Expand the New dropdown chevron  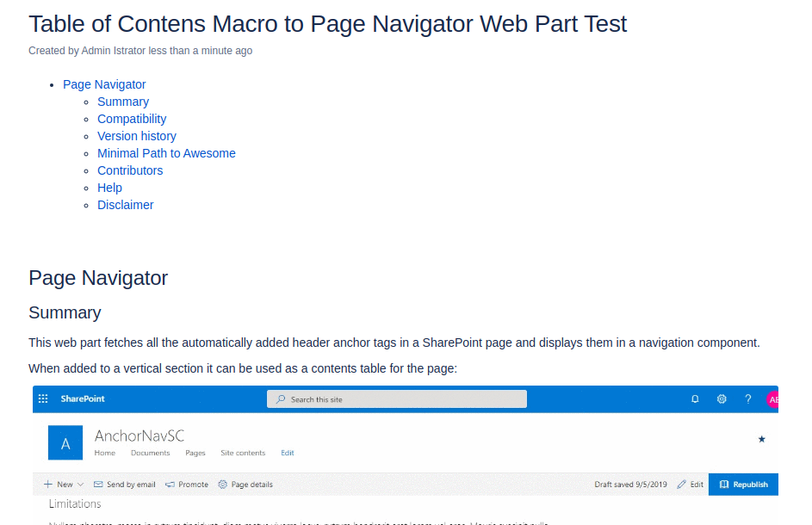tap(80, 485)
